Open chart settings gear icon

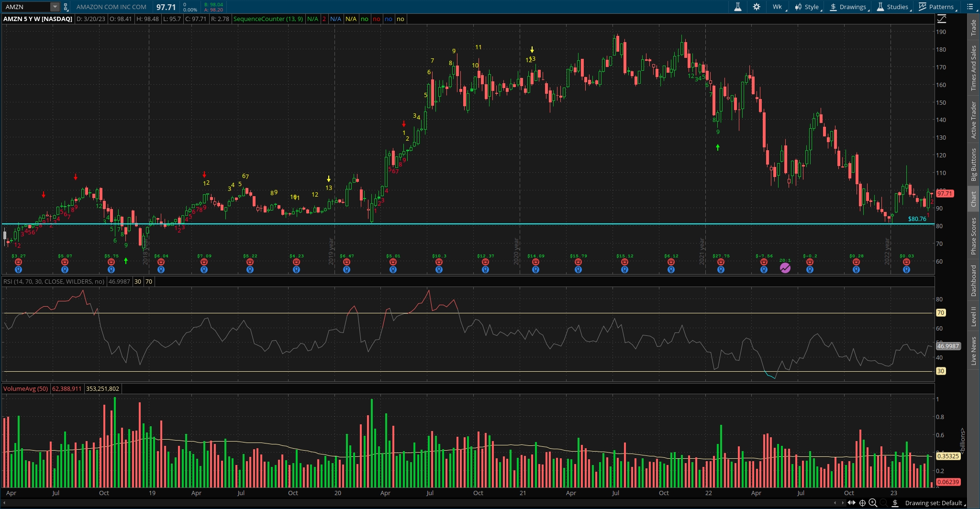pos(757,7)
